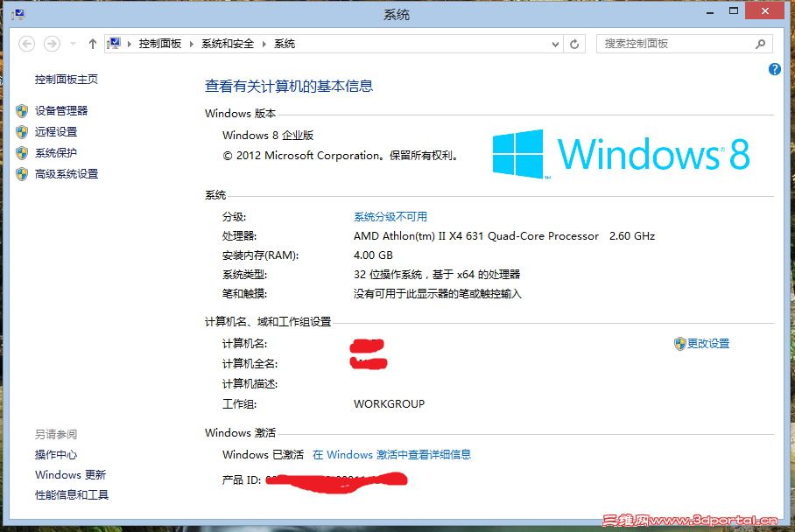Viewport: 795px width, 532px height.
Task: Select Windows 已激活 status text
Action: (263, 454)
